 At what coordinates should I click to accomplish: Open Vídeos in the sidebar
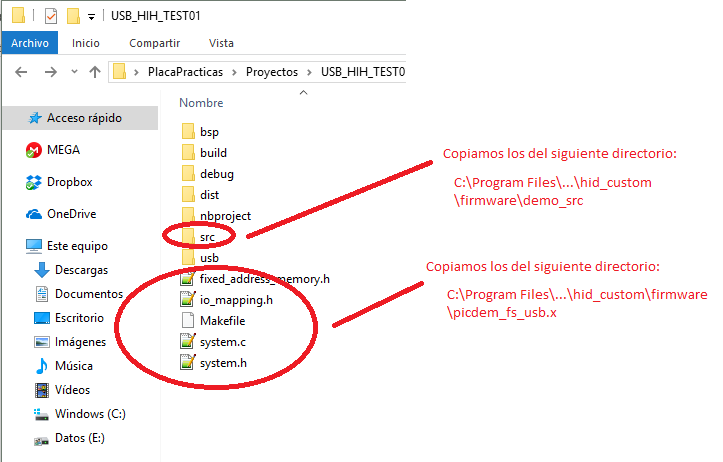coord(72,390)
